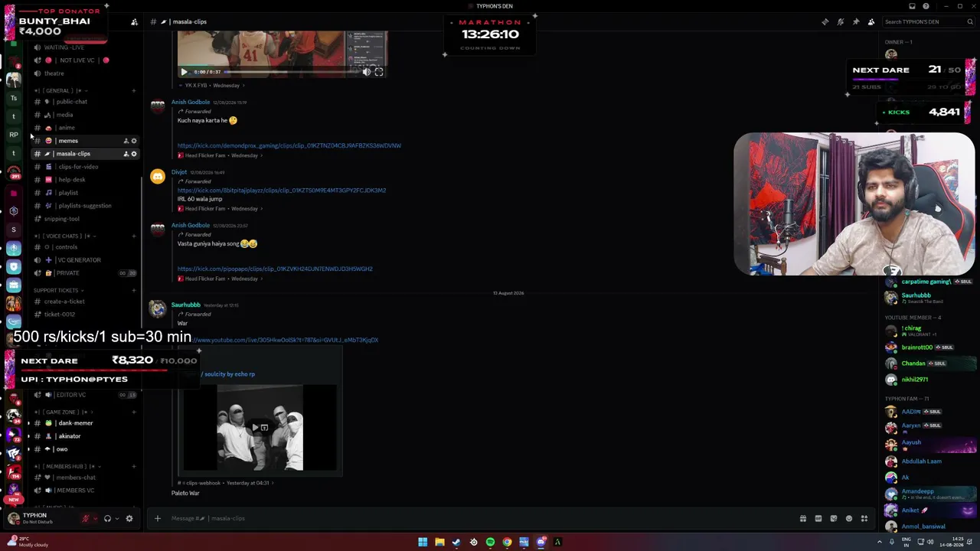This screenshot has width=980, height=551.
Task: Add a channel to SUPPORT TICKETS category
Action: click(x=134, y=291)
